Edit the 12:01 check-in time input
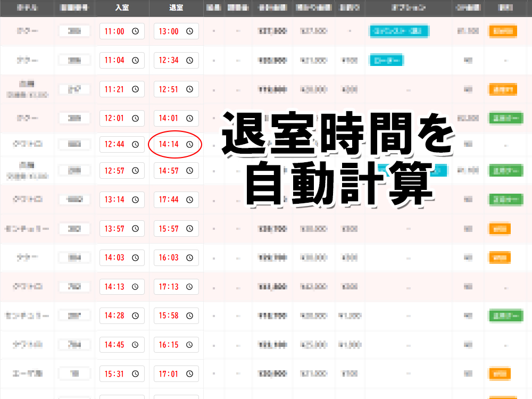Image resolution: width=532 pixels, height=399 pixels. (116, 118)
